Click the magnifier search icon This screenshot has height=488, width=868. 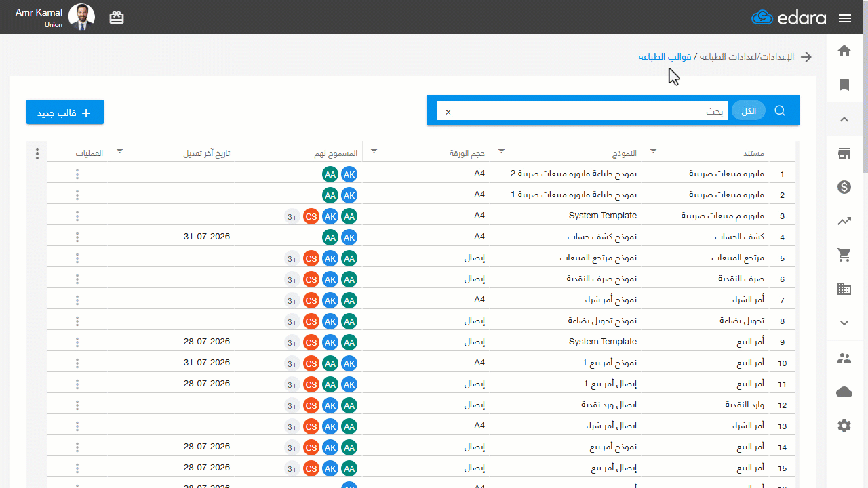(780, 110)
